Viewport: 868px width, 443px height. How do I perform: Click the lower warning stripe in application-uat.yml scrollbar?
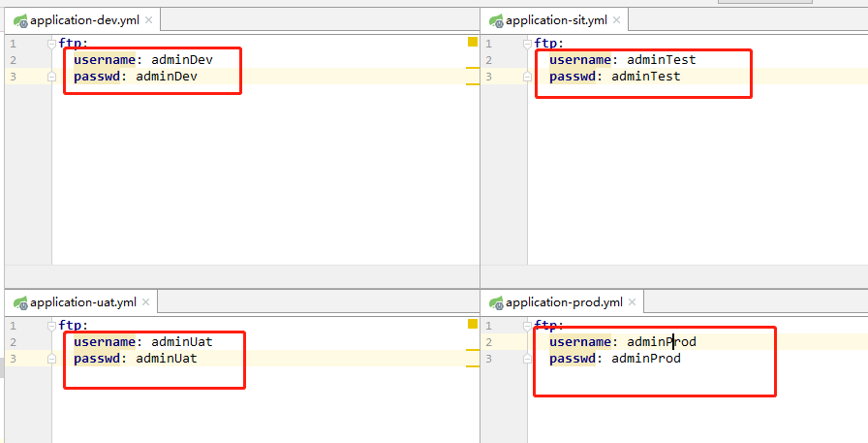point(472,366)
